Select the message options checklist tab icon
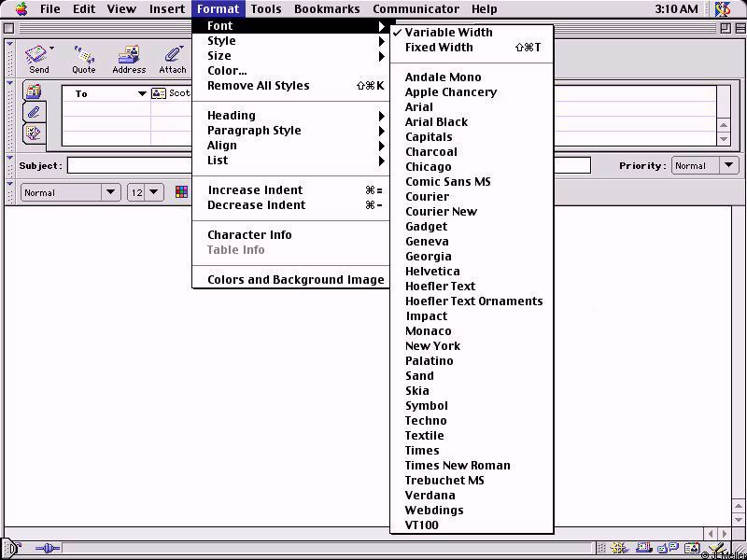 pyautogui.click(x=34, y=133)
